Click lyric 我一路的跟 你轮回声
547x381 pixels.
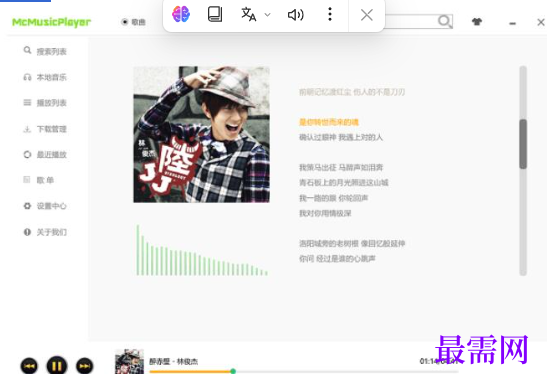click(334, 198)
